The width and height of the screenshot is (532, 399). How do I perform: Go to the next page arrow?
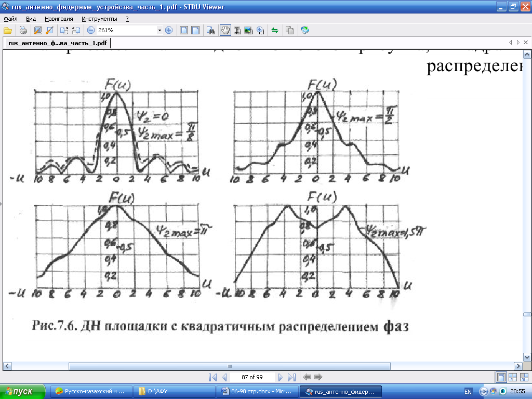(x=281, y=377)
